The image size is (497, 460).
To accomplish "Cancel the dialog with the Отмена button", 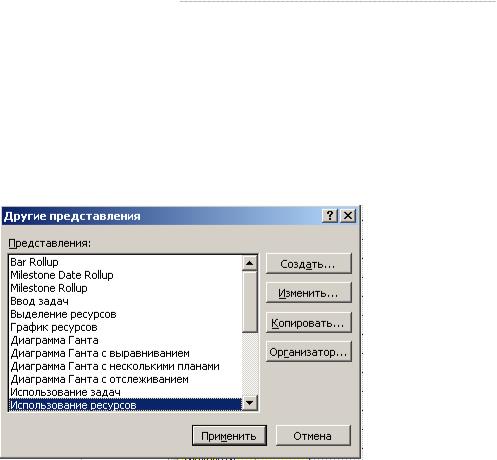I will tap(313, 436).
